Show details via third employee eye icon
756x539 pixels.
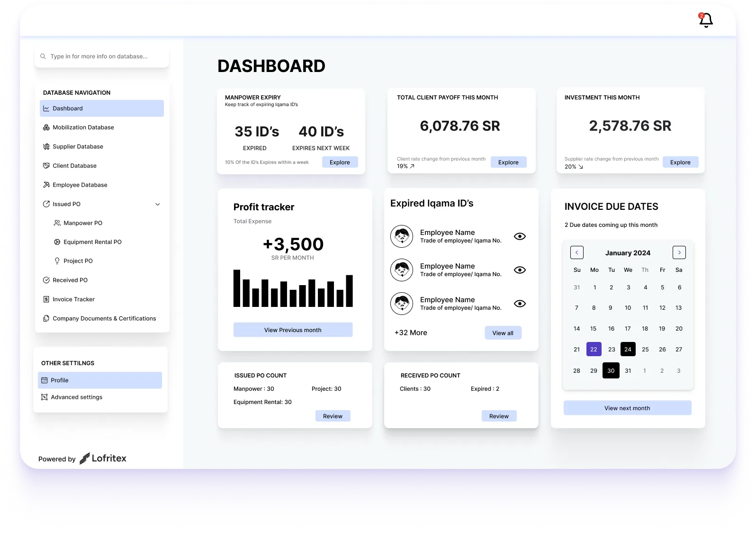coord(520,304)
